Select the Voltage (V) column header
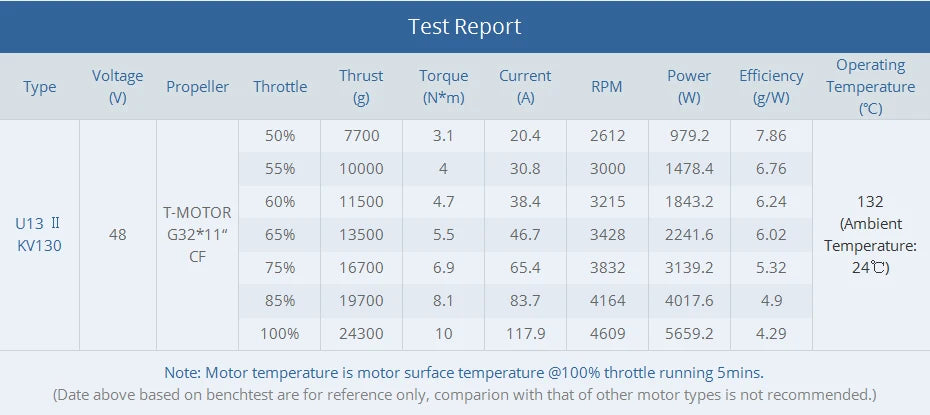This screenshot has height=415, width=930. click(x=118, y=86)
